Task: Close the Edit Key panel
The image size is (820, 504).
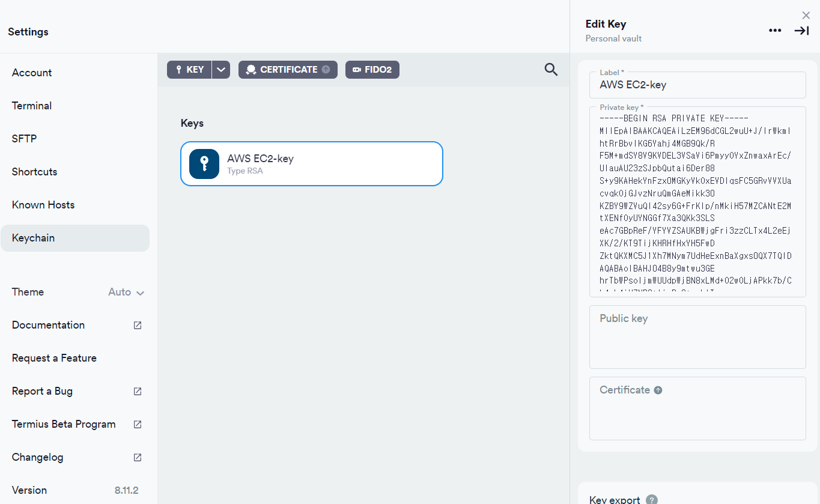Action: [x=806, y=15]
